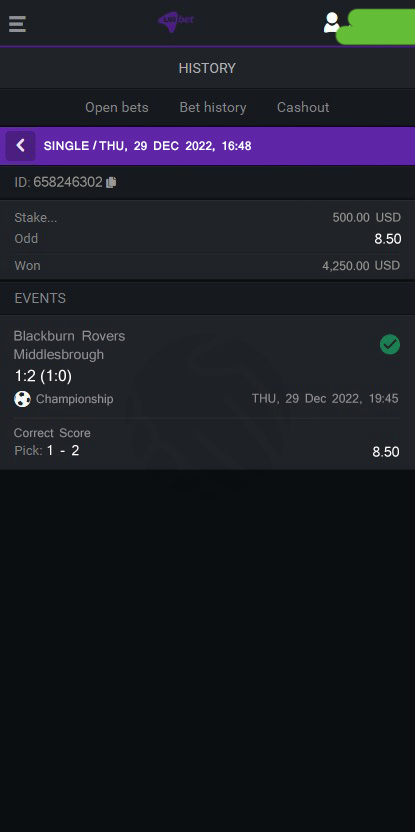
Task: Click the Championship league label
Action: click(74, 399)
